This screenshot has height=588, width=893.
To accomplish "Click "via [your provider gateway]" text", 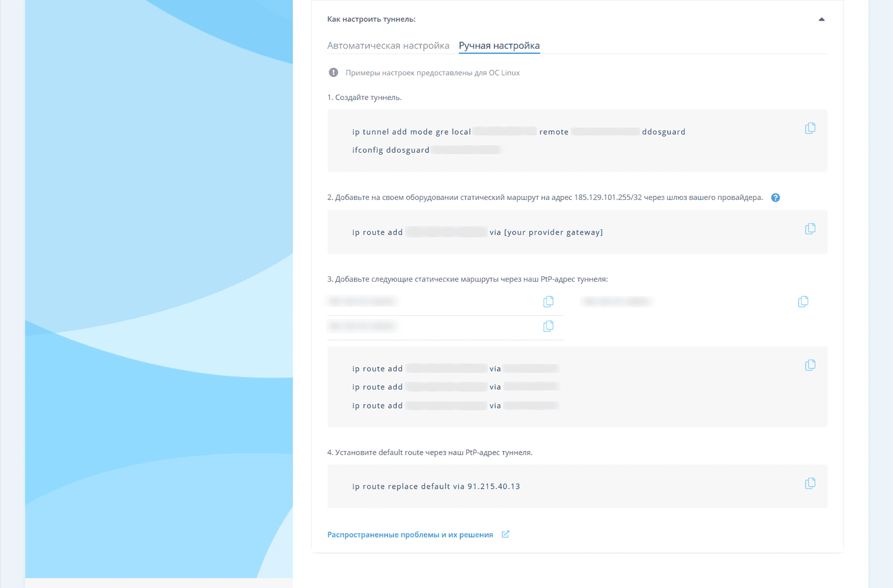I will [x=546, y=232].
